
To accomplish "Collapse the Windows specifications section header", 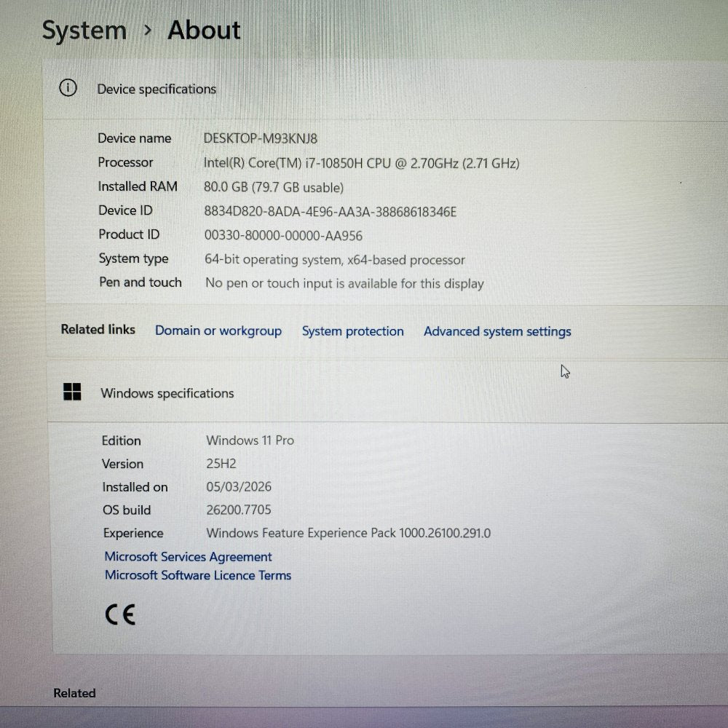I will pos(388,393).
